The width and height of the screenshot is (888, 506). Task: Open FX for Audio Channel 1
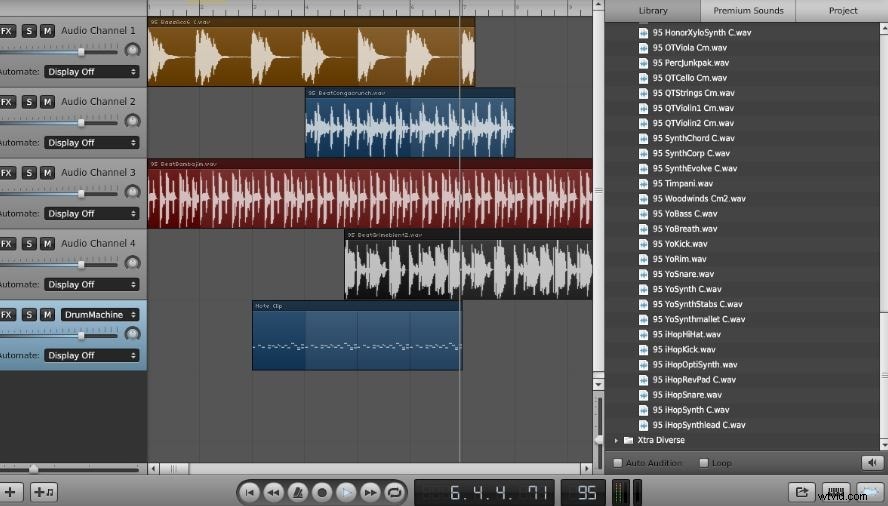pyautogui.click(x=6, y=31)
